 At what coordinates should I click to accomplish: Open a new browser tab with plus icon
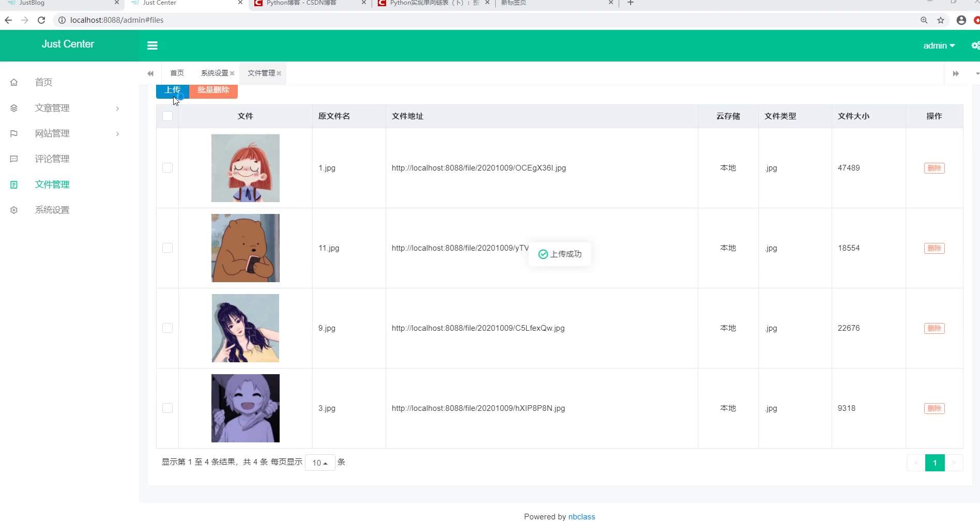click(631, 3)
